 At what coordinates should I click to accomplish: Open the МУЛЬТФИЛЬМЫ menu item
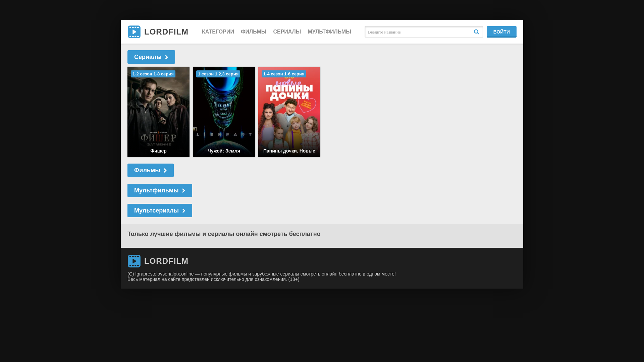click(329, 32)
